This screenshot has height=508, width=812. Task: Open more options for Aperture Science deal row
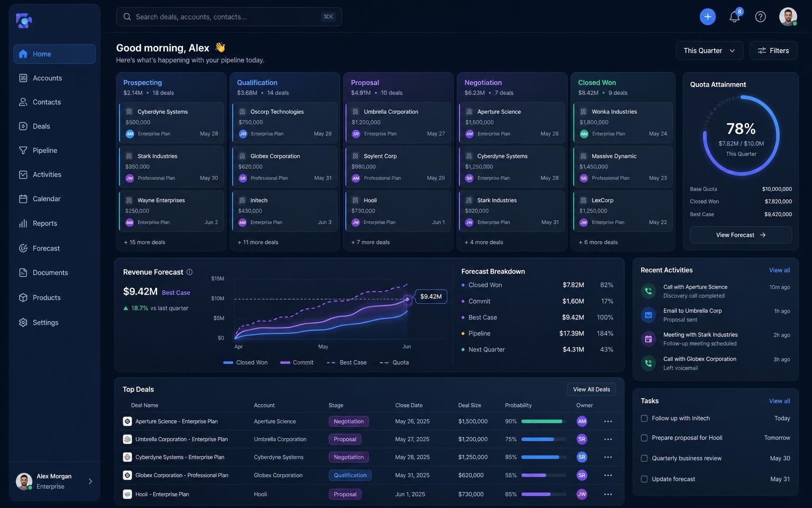pyautogui.click(x=608, y=422)
